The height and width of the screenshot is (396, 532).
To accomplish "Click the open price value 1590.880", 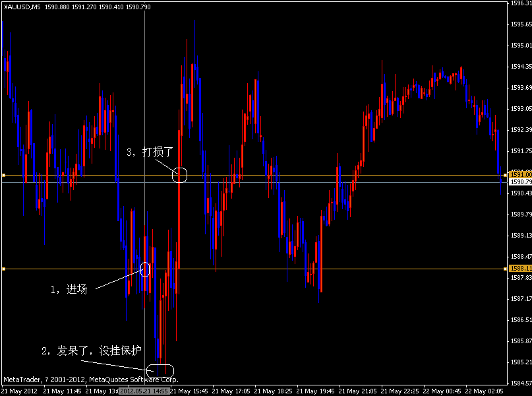I will pos(57,7).
